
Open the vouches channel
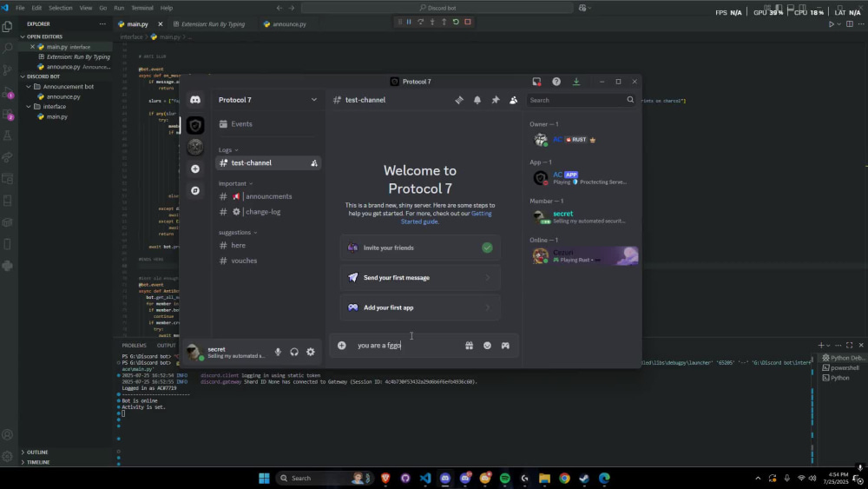point(268,261)
